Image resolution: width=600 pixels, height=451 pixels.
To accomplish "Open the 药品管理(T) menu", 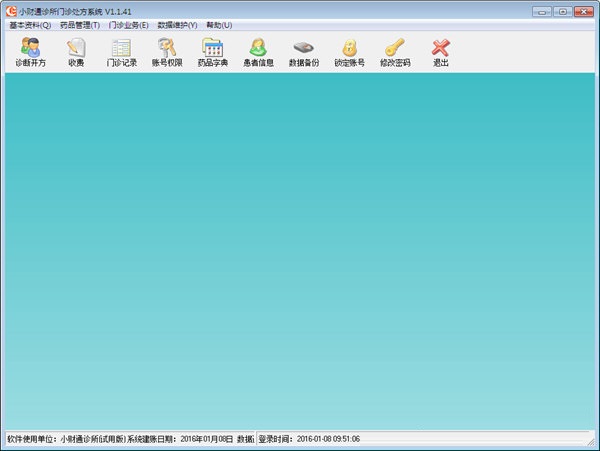I will [80, 25].
